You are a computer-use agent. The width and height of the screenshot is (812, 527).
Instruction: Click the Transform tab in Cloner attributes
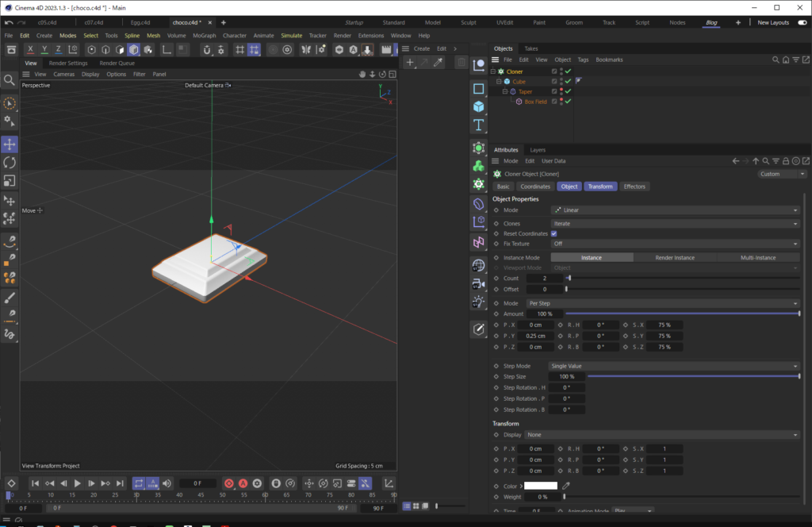600,186
